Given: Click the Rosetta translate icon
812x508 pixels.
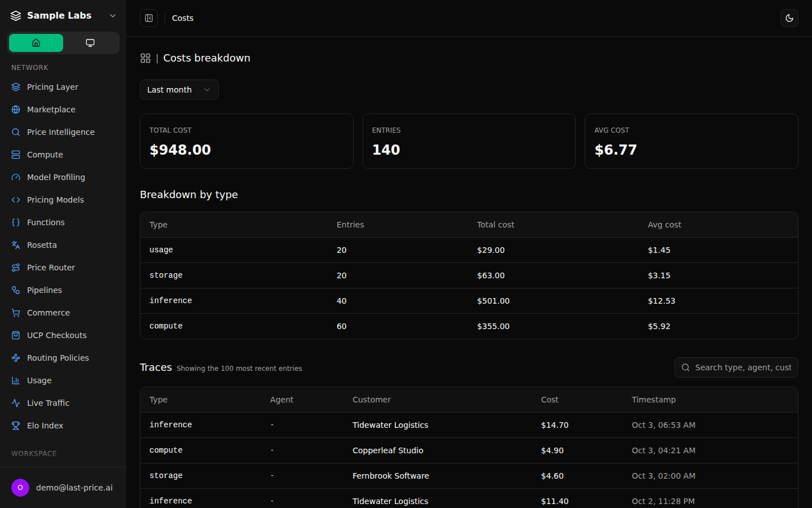Looking at the screenshot, I should pyautogui.click(x=16, y=245).
